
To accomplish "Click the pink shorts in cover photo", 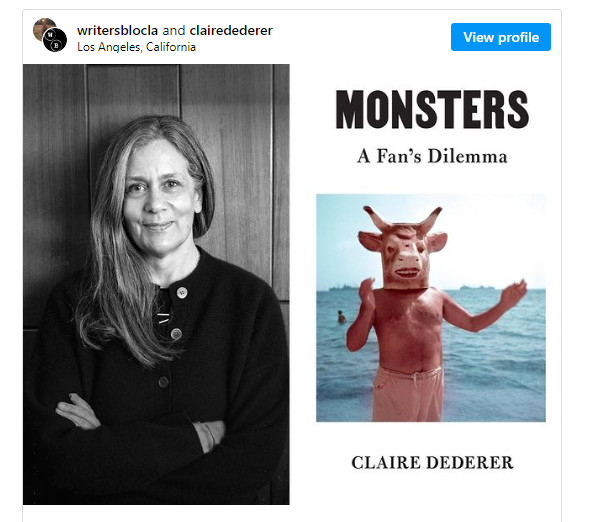I will pyautogui.click(x=408, y=394).
